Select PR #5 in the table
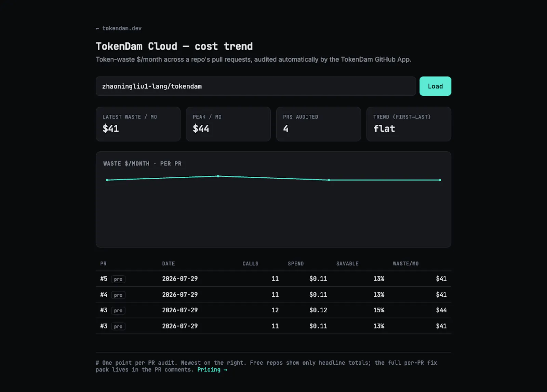 click(x=104, y=279)
